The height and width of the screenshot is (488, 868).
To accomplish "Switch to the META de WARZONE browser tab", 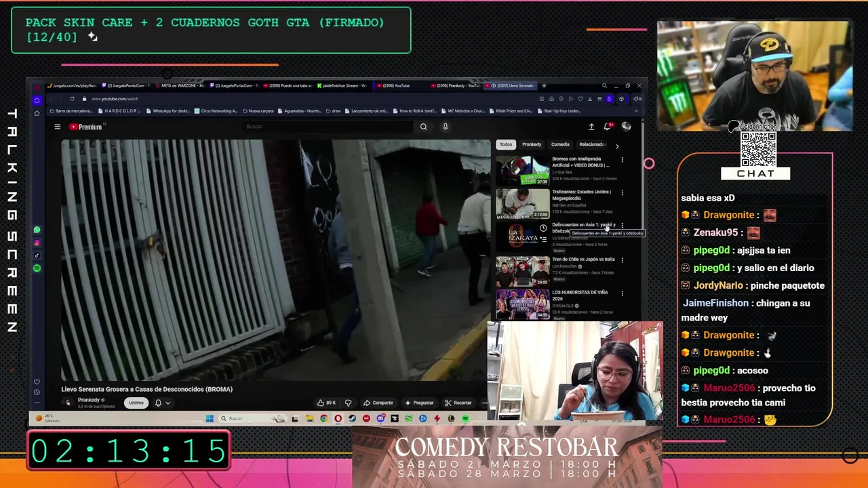I will pyautogui.click(x=179, y=85).
